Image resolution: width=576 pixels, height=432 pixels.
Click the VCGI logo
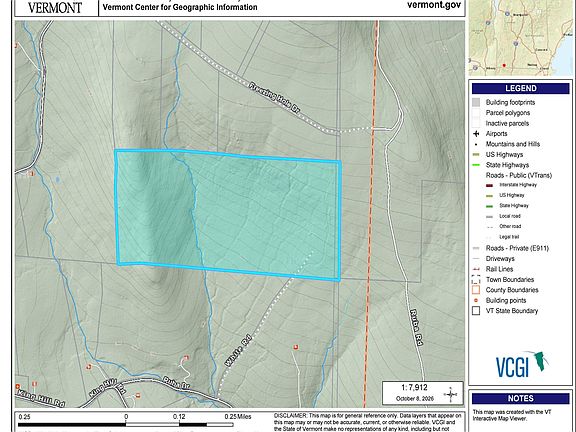click(522, 364)
